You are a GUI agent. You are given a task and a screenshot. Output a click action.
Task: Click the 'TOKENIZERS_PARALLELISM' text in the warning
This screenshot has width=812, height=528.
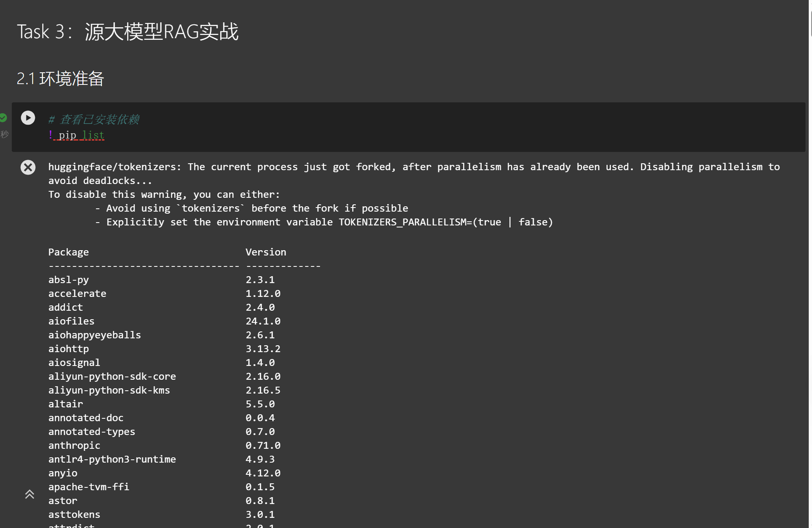point(402,222)
